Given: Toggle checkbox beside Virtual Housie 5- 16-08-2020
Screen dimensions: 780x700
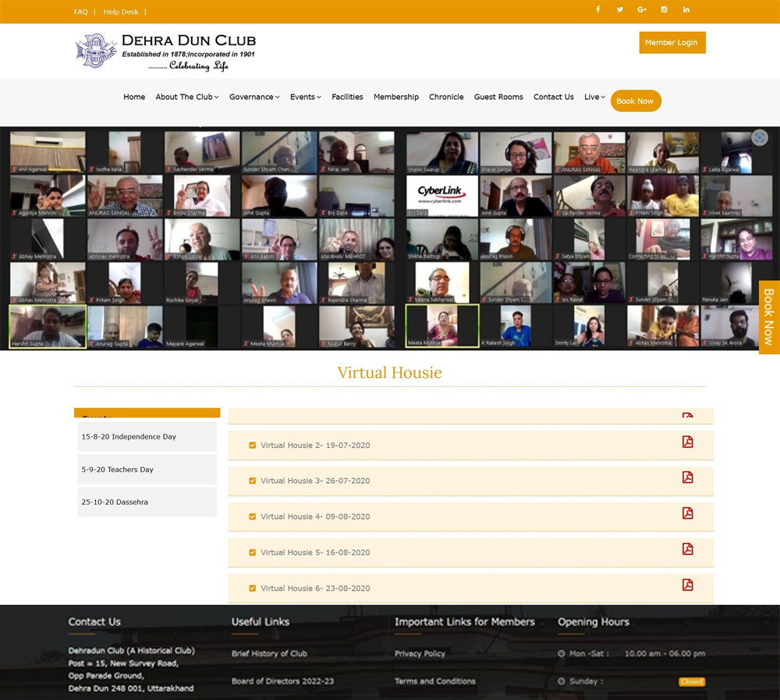Looking at the screenshot, I should [252, 553].
